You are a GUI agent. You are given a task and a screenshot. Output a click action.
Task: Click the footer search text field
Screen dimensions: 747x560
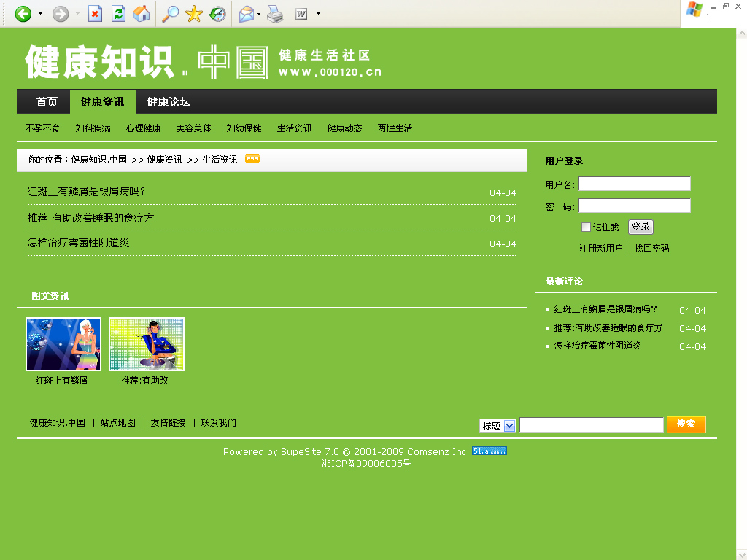pos(591,425)
